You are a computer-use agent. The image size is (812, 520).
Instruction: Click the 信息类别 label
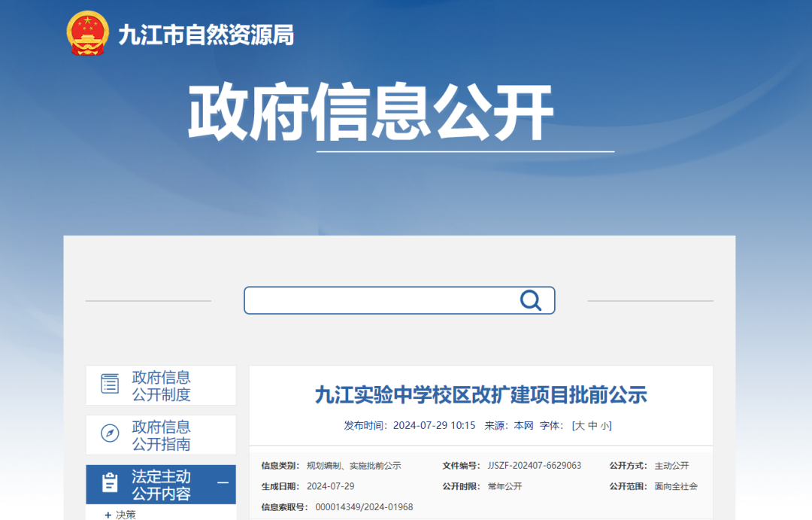(x=280, y=466)
